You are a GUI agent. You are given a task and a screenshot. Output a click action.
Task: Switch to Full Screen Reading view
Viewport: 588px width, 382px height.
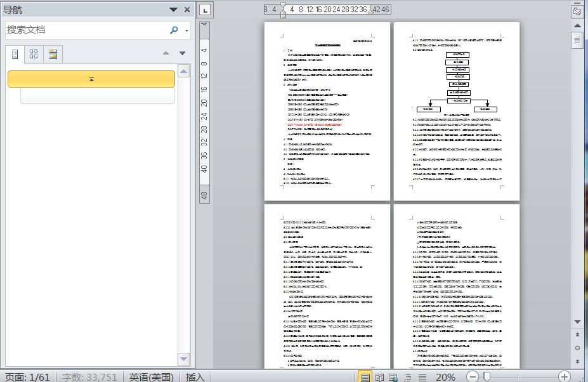pos(379,377)
